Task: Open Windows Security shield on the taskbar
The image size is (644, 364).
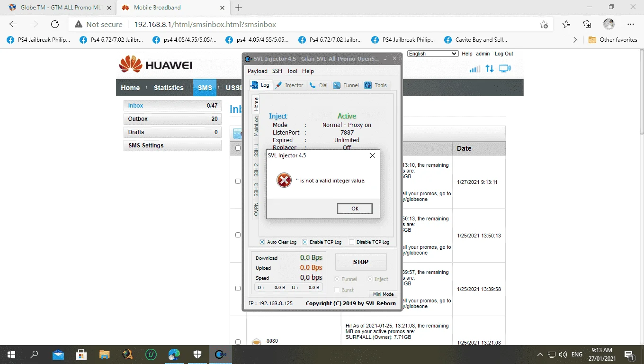Action: tap(197, 355)
